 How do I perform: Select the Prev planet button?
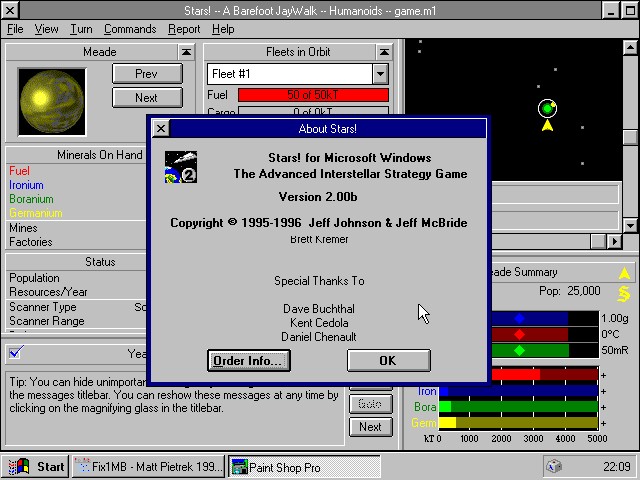[146, 74]
